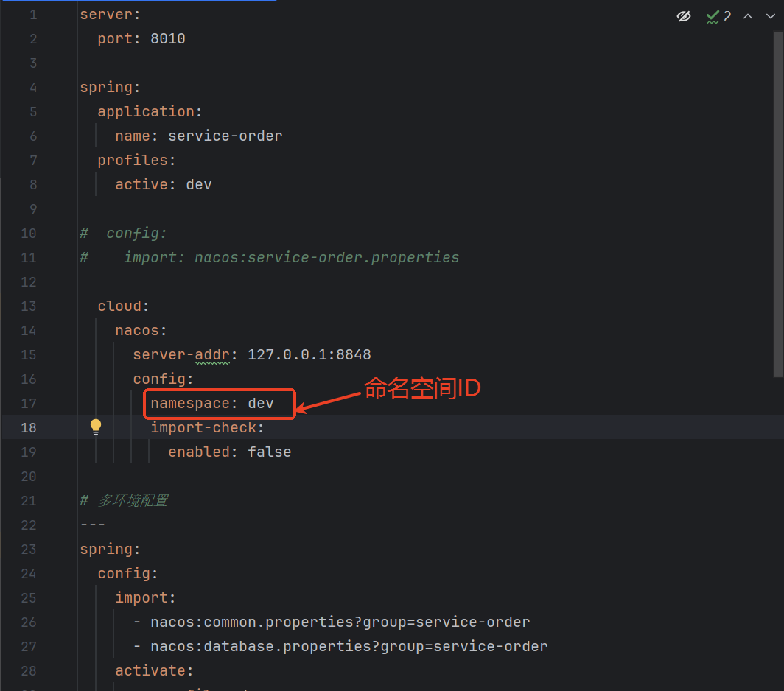Click the '# config:' comment line
Screen dimensions: 784x691
[x=124, y=233]
